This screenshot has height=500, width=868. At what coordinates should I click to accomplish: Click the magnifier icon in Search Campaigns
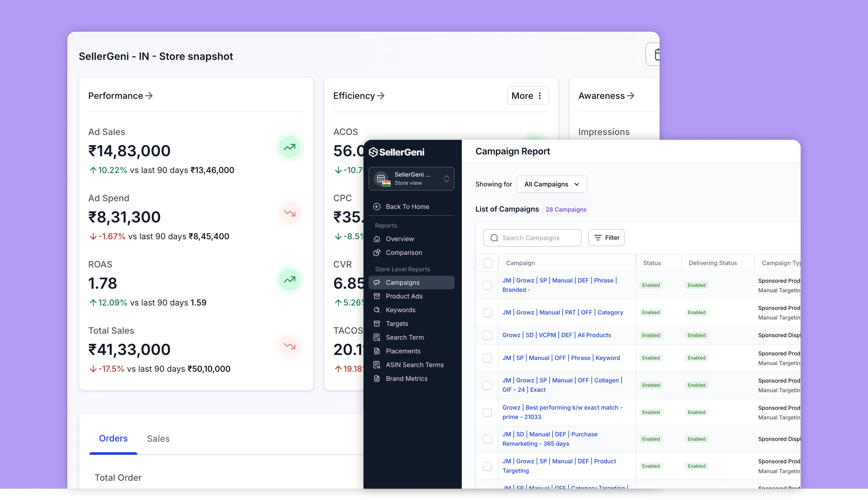pyautogui.click(x=494, y=238)
